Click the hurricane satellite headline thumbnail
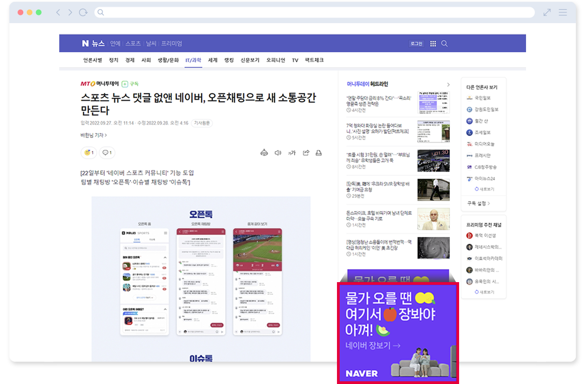This screenshot has width=588, height=384. (x=433, y=248)
